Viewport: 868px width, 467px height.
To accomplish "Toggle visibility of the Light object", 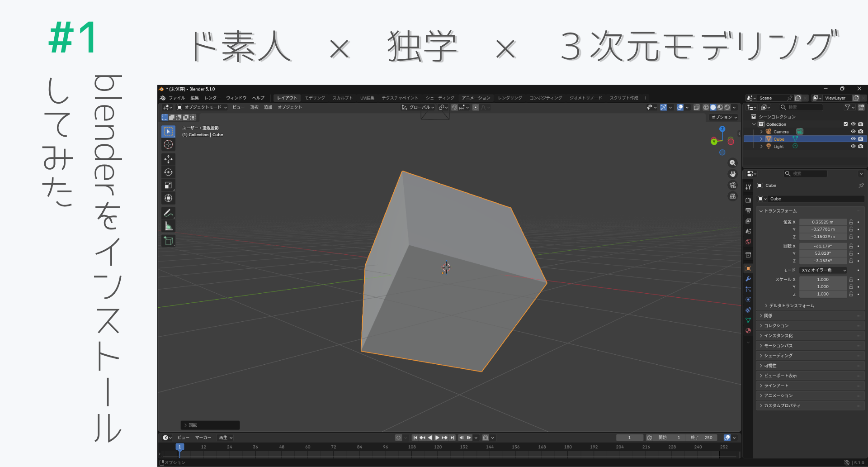I will coord(853,146).
